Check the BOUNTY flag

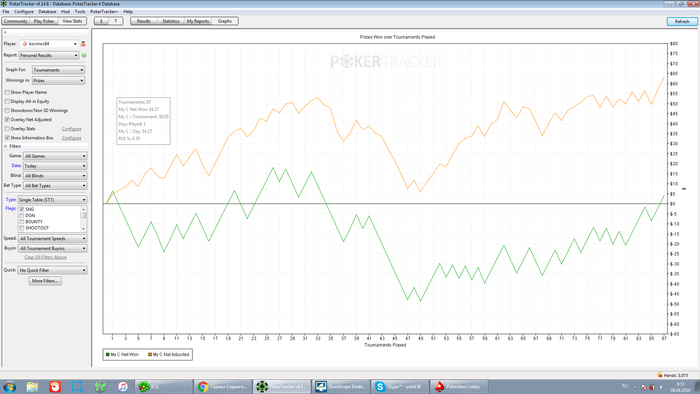[x=21, y=222]
